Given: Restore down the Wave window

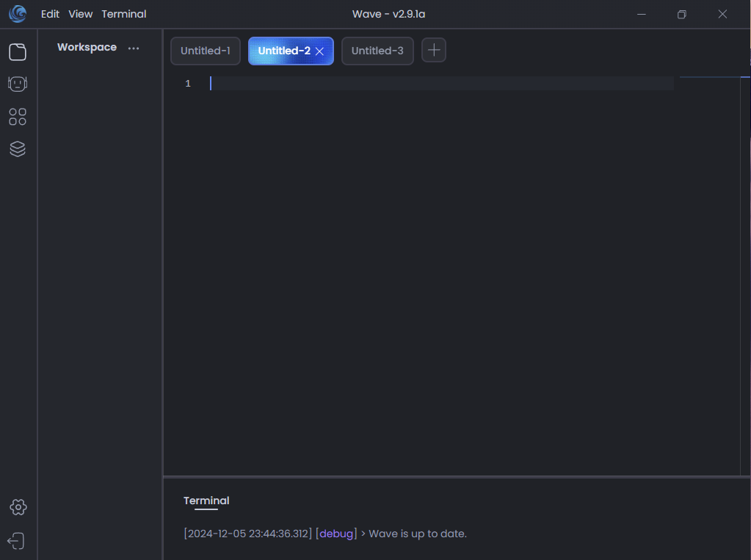Looking at the screenshot, I should (682, 14).
